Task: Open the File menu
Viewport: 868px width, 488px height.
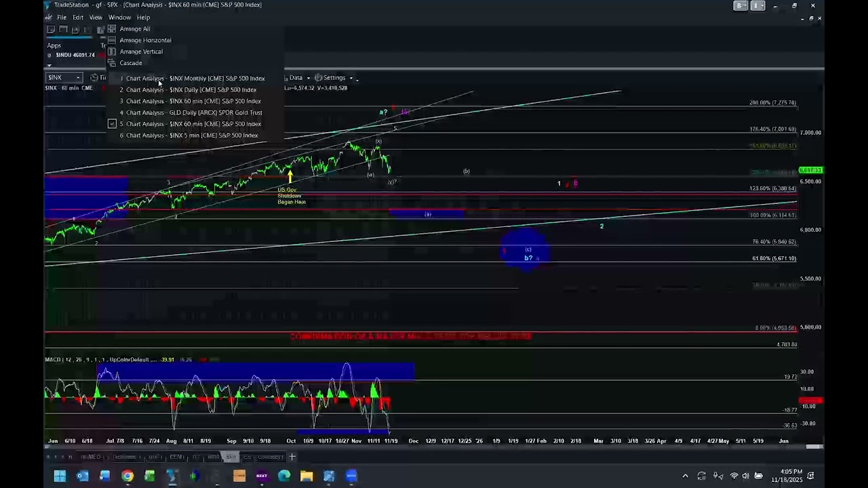Action: [x=62, y=17]
